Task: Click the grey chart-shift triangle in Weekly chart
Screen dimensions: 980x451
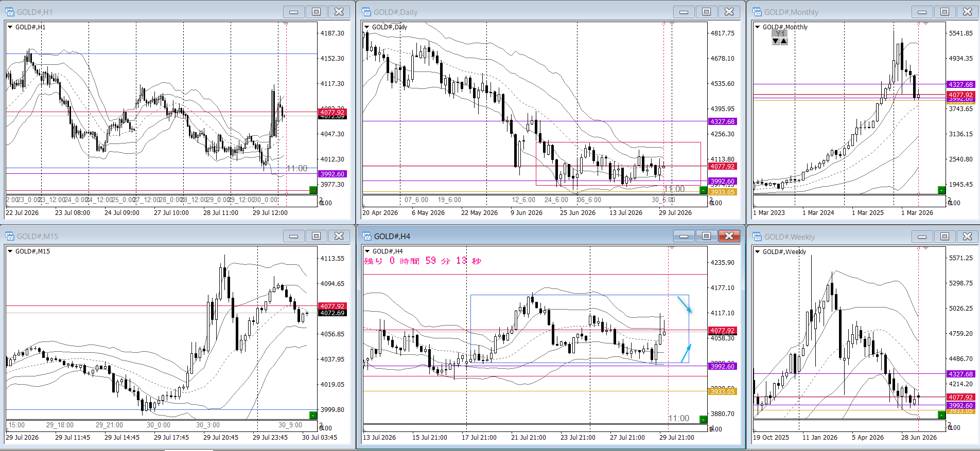Action: click(x=925, y=248)
